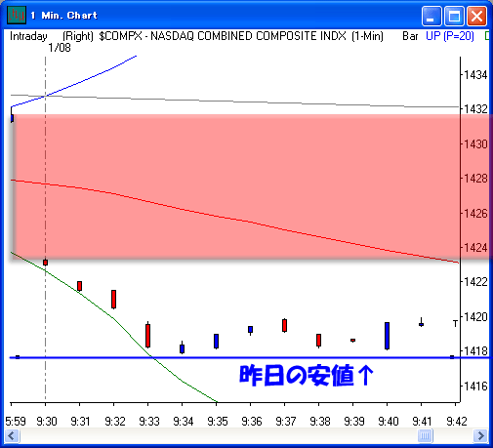Select the blue candle at 9:36
Image resolution: width=493 pixels, height=448 pixels.
pos(250,330)
